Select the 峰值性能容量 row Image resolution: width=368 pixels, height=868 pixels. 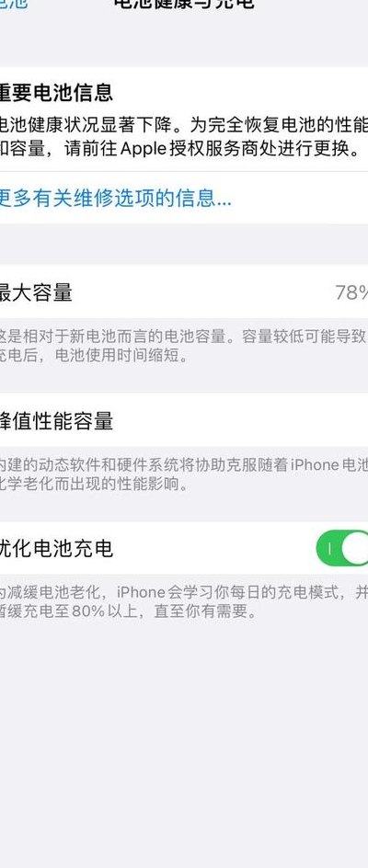pyautogui.click(x=184, y=421)
